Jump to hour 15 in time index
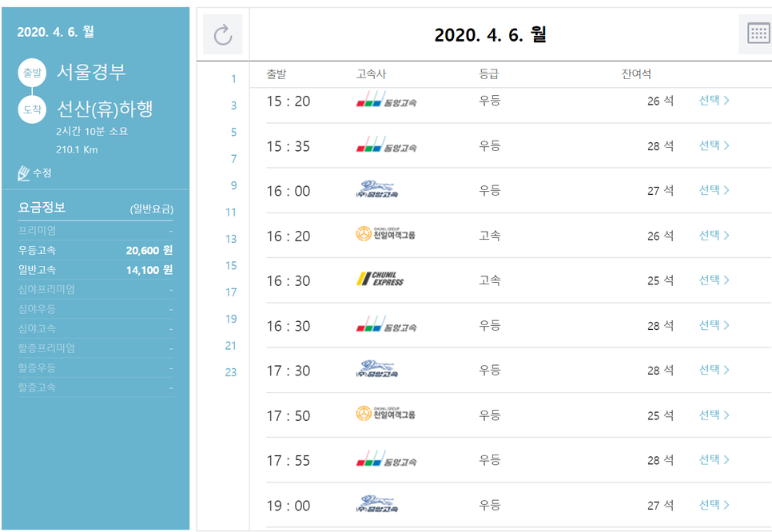This screenshot has width=772, height=532. [231, 266]
